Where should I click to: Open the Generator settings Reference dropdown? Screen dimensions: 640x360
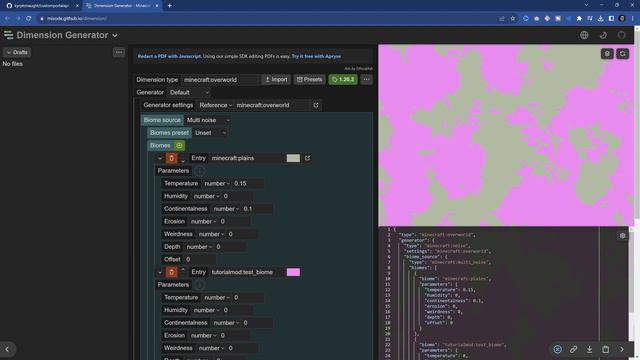pyautogui.click(x=215, y=105)
